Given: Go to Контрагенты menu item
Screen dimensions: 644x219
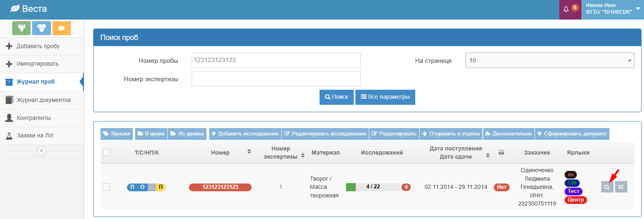Looking at the screenshot, I should click(x=33, y=118).
